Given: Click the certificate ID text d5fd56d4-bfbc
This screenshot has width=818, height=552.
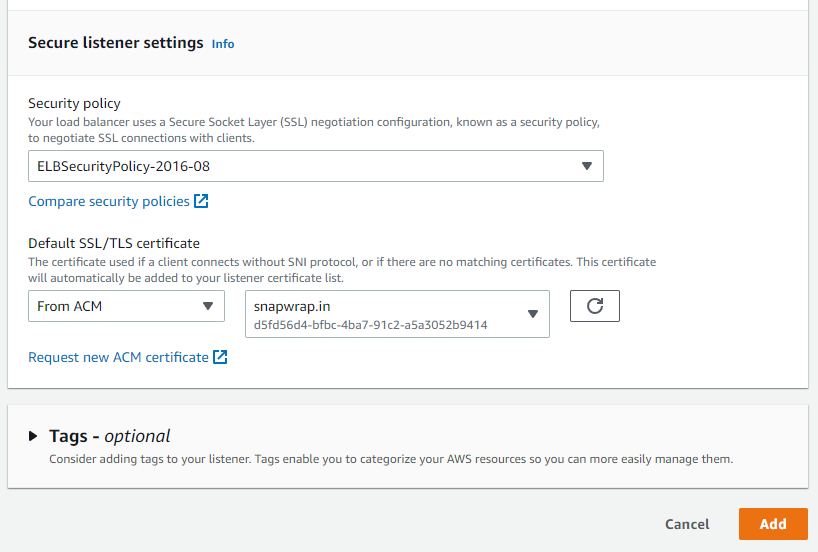Looking at the screenshot, I should [x=370, y=325].
